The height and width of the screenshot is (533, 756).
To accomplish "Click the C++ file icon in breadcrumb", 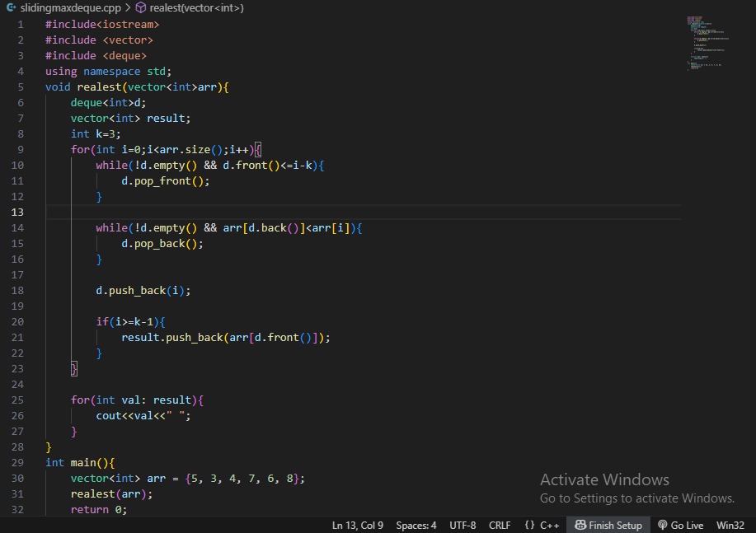I will pyautogui.click(x=11, y=7).
